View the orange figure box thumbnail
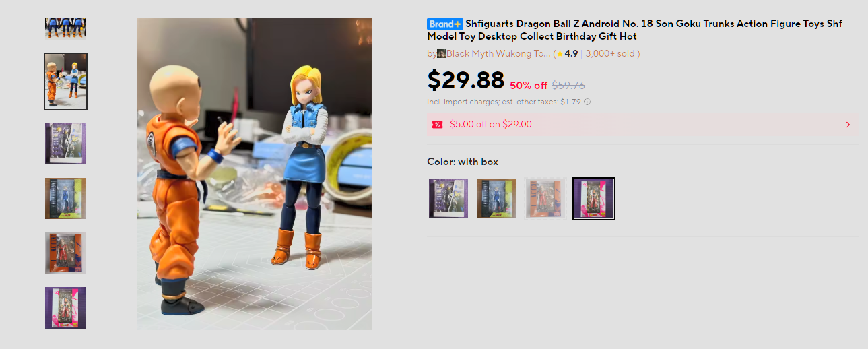Viewport: 868px width, 349px height. [x=66, y=253]
